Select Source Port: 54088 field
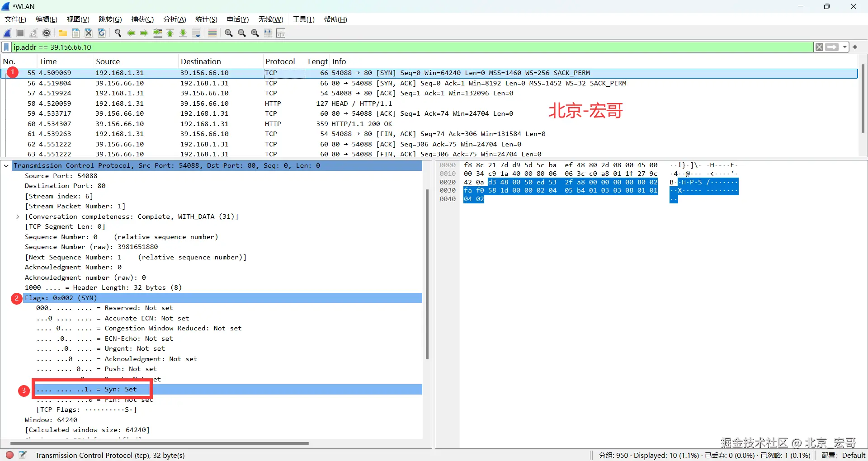 point(61,176)
